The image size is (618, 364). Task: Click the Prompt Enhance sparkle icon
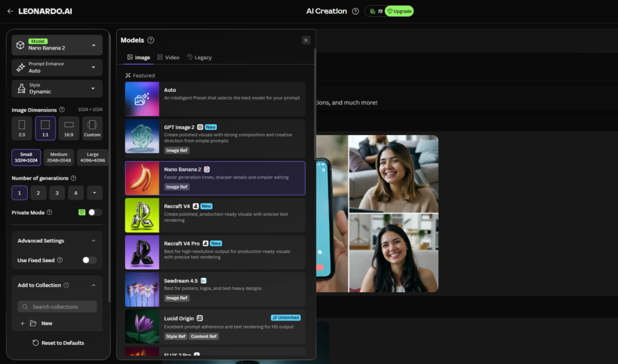pyautogui.click(x=21, y=68)
